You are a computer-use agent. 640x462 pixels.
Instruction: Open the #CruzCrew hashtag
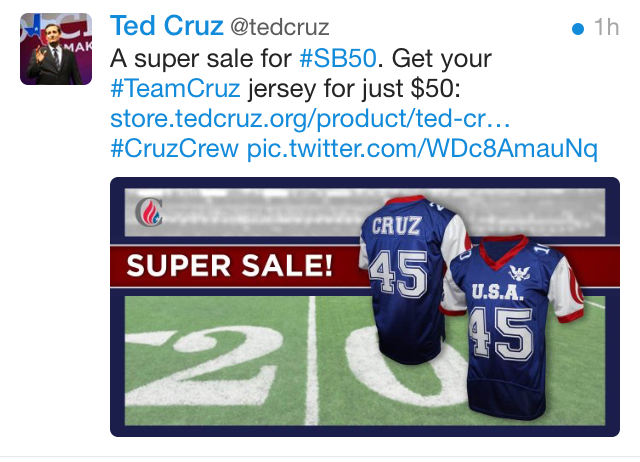pos(174,149)
